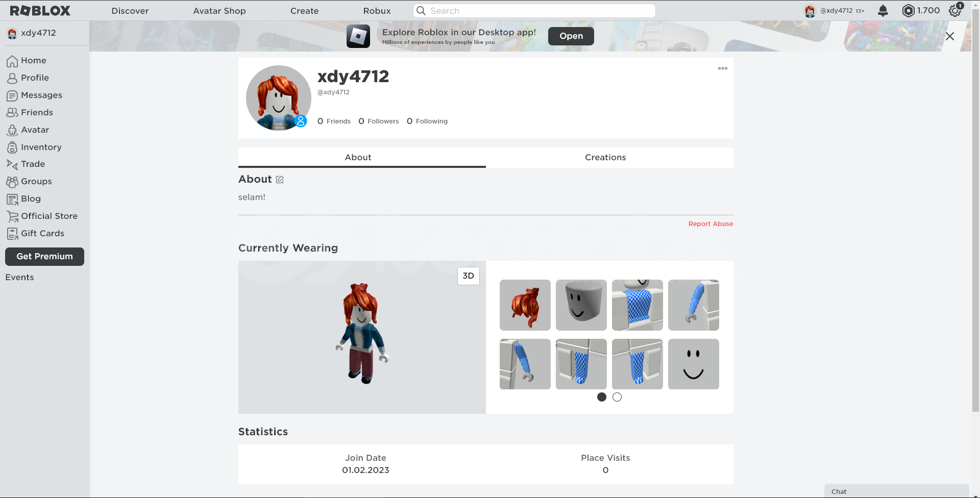The image size is (980, 498).
Task: Click the Roblox Desktop app icon
Action: pos(358,36)
